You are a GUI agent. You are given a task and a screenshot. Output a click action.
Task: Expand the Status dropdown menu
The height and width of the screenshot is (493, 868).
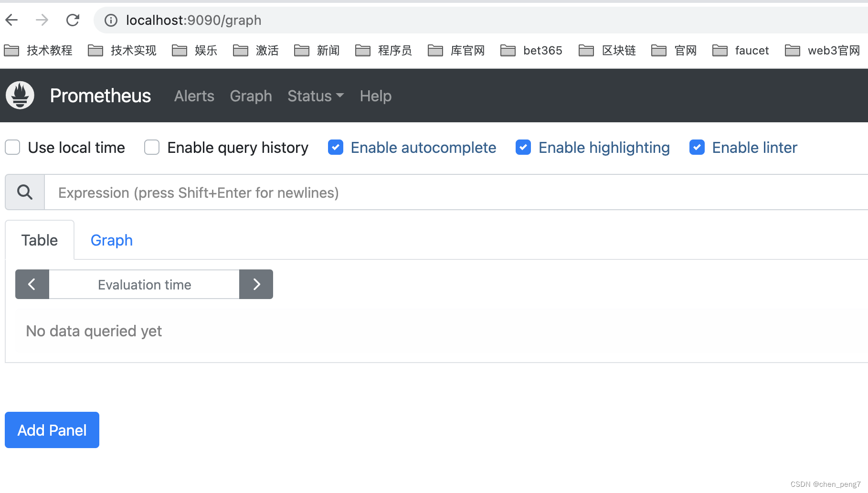[x=316, y=96]
